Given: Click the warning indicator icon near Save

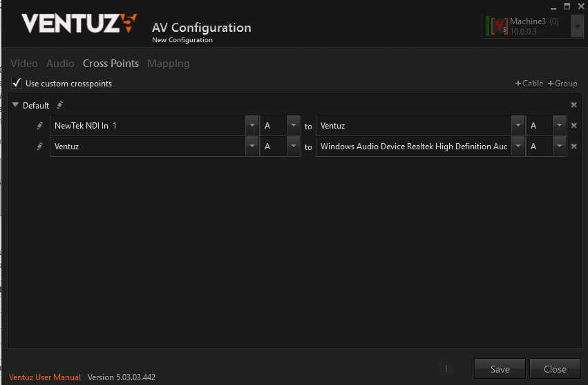Looking at the screenshot, I should coord(446,369).
